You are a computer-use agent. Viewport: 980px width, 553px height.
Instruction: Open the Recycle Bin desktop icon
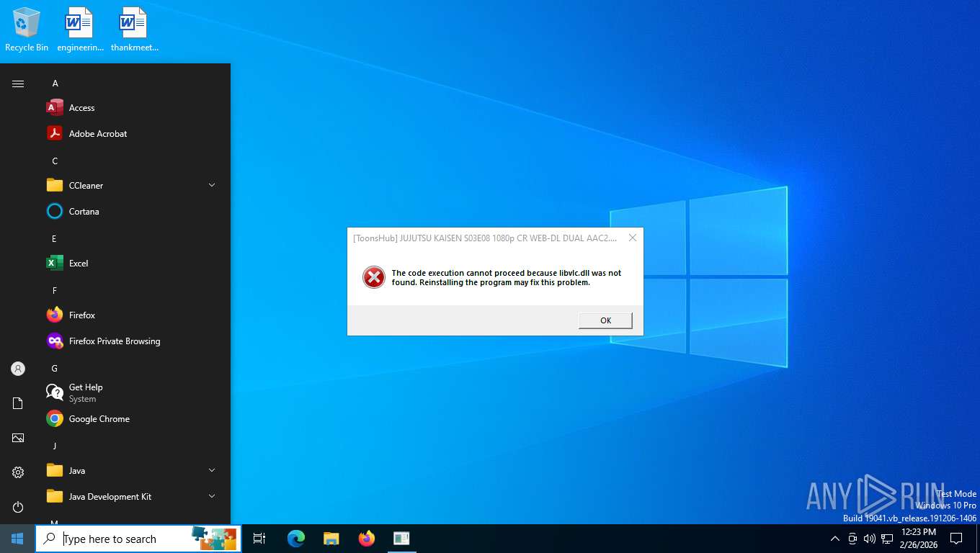27,30
